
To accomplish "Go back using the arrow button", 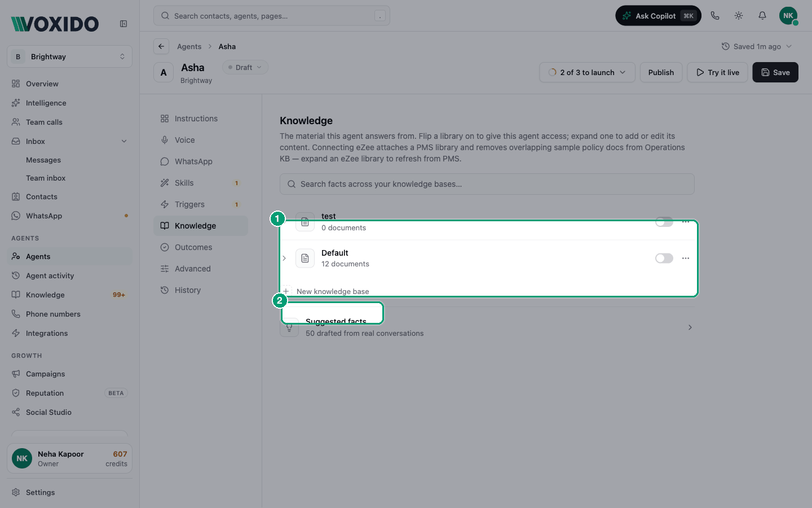I will (161, 46).
